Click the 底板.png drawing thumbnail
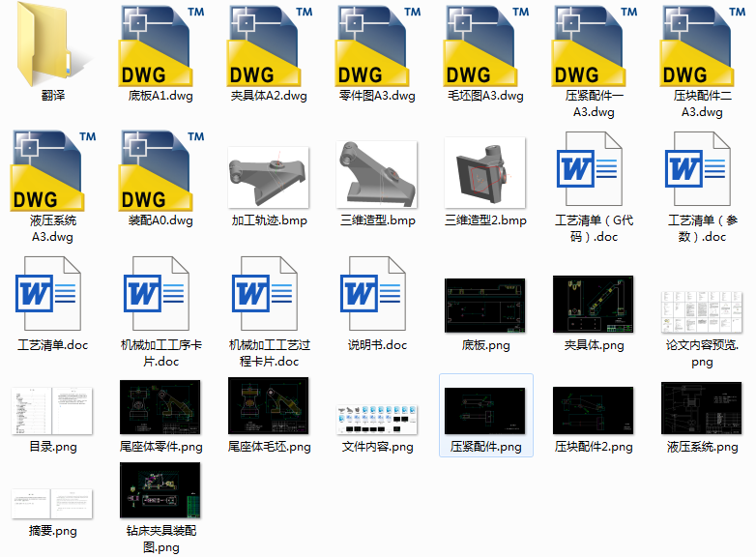Image resolution: width=756 pixels, height=557 pixels. tap(485, 306)
